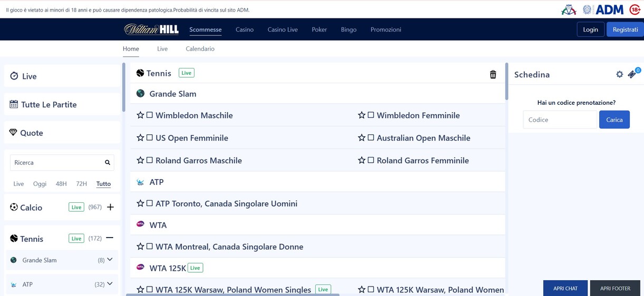Image resolution: width=644 pixels, height=296 pixels.
Task: Open the schedina settings gear icon
Action: [x=620, y=74]
